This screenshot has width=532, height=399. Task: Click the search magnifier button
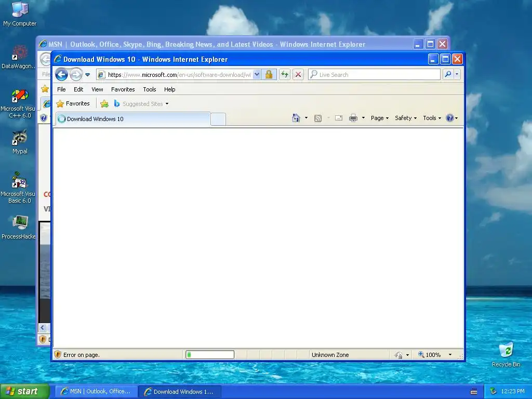[x=448, y=74]
